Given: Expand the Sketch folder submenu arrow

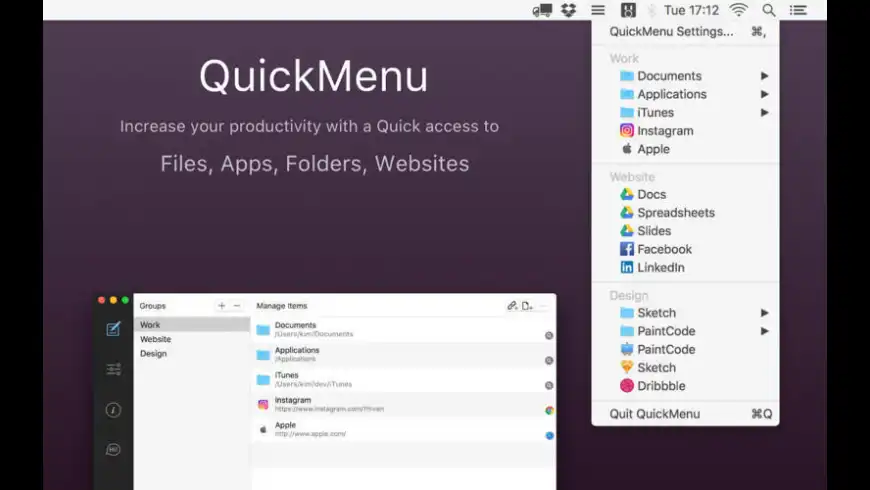Looking at the screenshot, I should [765, 313].
